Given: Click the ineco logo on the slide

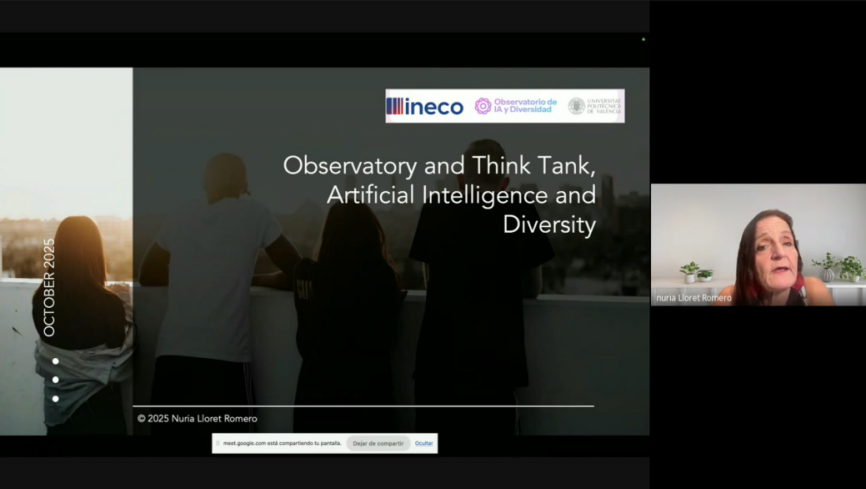Looking at the screenshot, I should (x=425, y=106).
